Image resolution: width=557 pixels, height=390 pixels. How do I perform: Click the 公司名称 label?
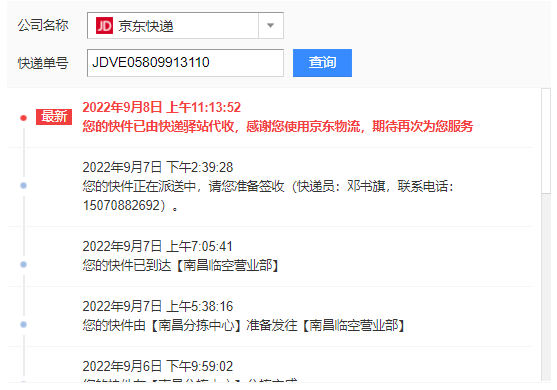(43, 26)
